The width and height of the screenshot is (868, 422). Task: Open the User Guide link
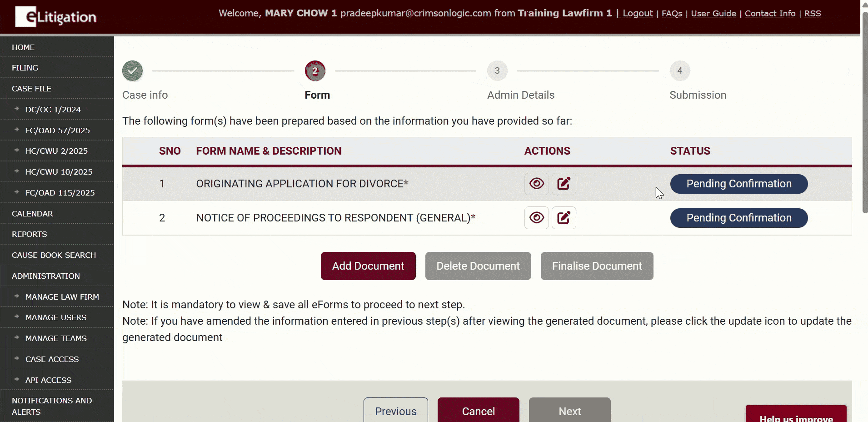713,14
